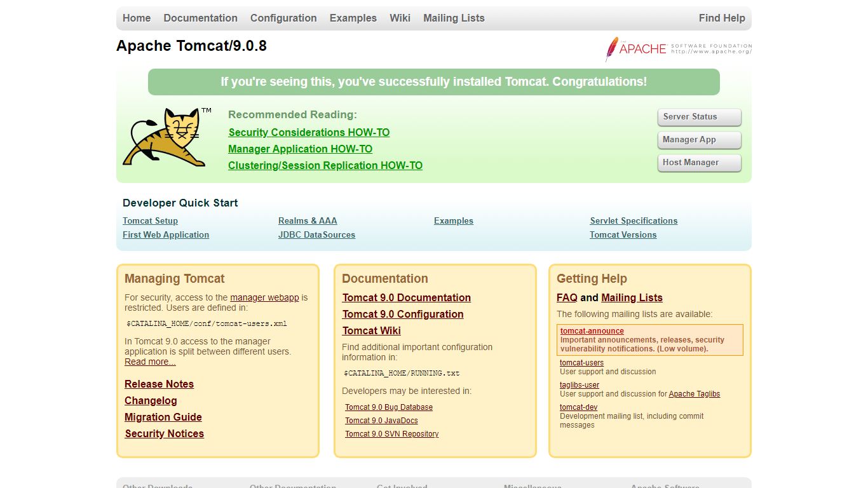Visit the JDBC DataSources link
868x488 pixels.
coord(316,234)
